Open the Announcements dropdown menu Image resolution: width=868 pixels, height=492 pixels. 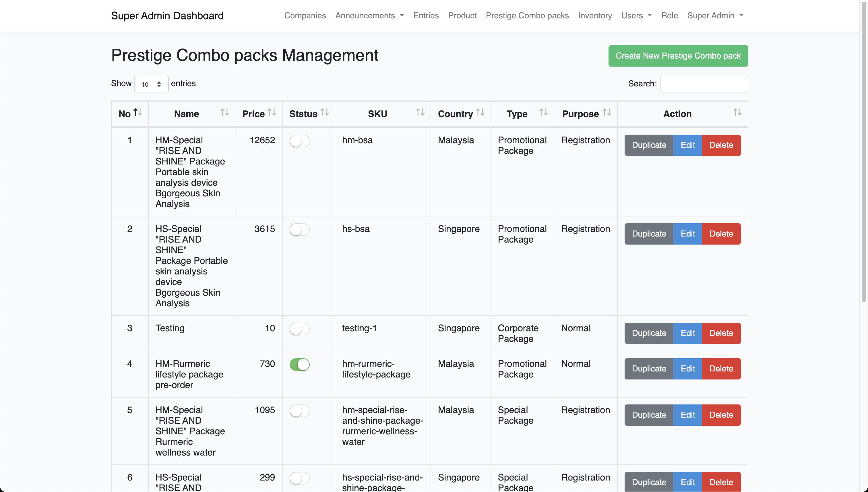click(369, 16)
